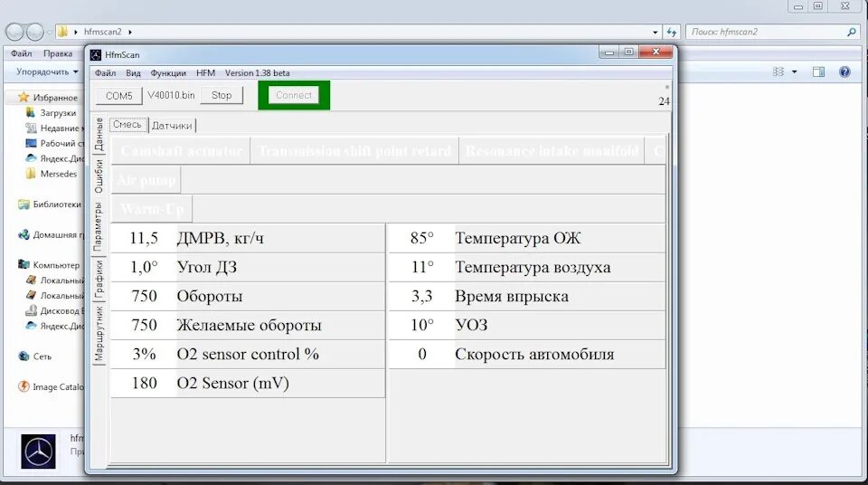The width and height of the screenshot is (868, 485).
Task: Select the vertical Параметры tab
Action: (99, 227)
